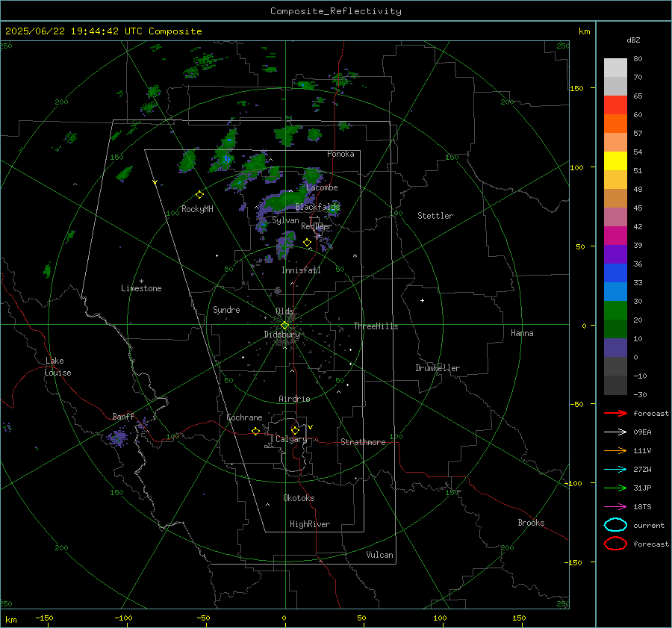Select the red 60-65 dBZ swatch
672x628 pixels.
click(615, 105)
